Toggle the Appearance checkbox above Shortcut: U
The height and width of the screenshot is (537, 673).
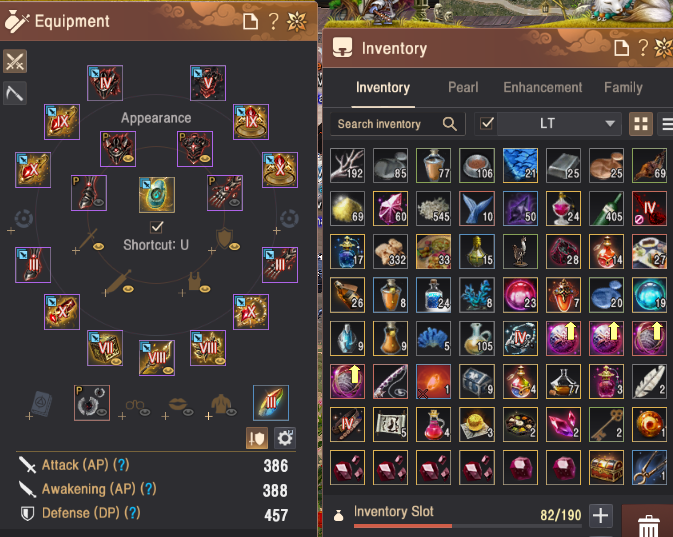[157, 227]
